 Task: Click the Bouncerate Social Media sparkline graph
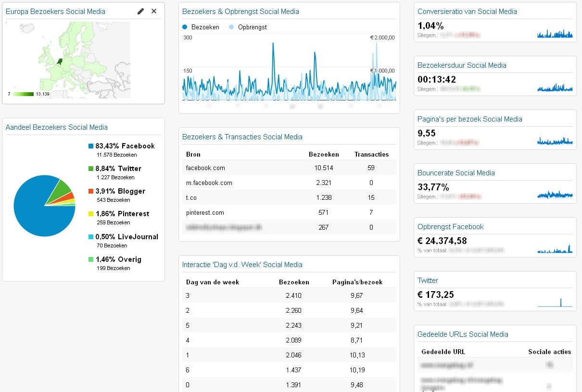pos(556,195)
